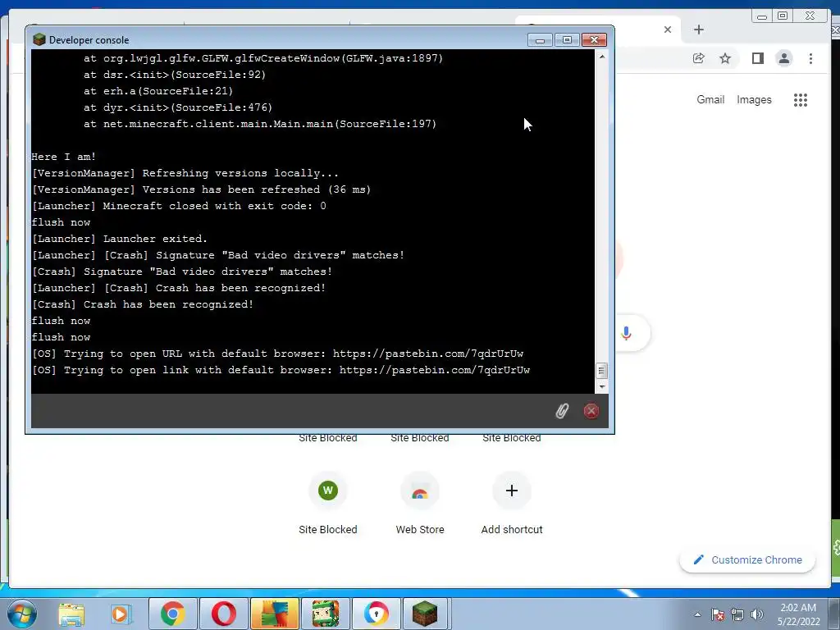Click the Add shortcut plus button
This screenshot has height=630, width=840.
(512, 491)
